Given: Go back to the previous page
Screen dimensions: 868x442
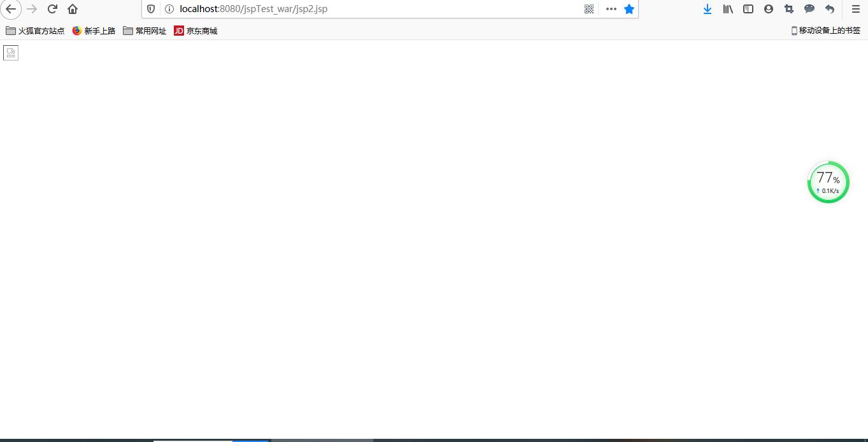Looking at the screenshot, I should [x=11, y=9].
